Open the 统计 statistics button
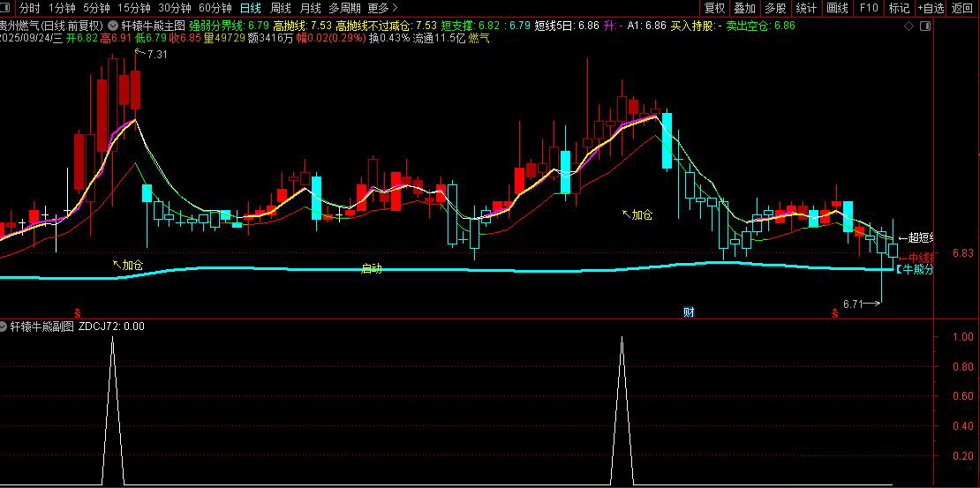This screenshot has height=488, width=980. click(806, 8)
